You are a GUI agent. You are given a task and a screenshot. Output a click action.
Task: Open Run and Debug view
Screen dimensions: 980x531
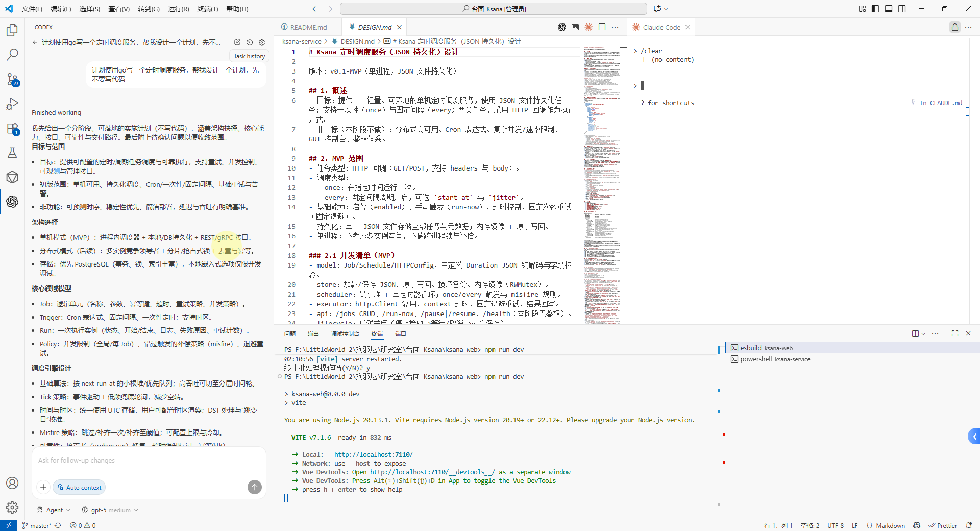pyautogui.click(x=12, y=104)
